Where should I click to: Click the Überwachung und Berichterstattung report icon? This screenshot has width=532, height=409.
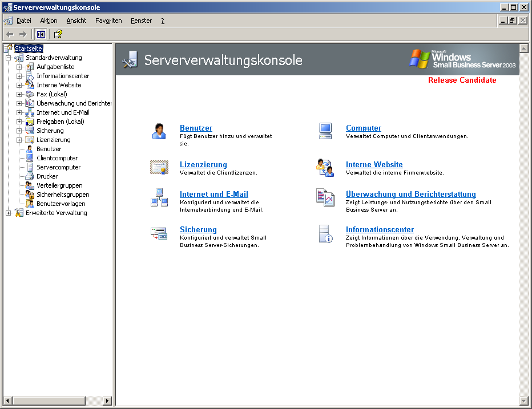(325, 197)
